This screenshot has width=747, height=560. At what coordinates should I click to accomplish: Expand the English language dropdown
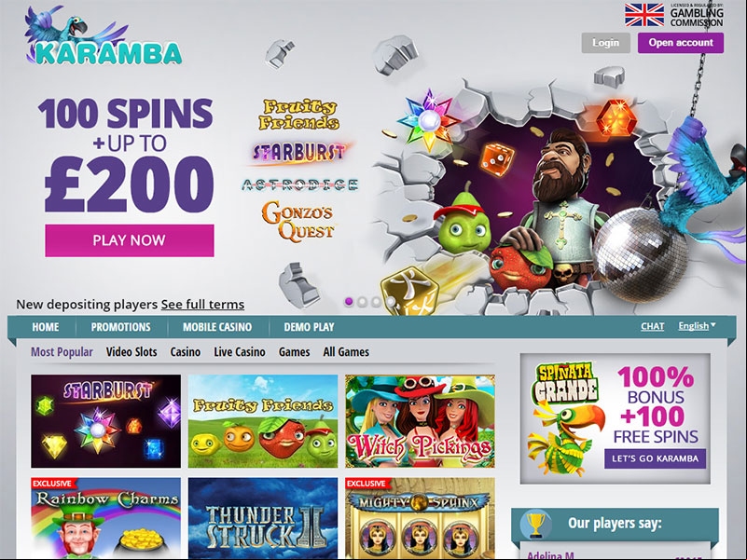(697, 326)
